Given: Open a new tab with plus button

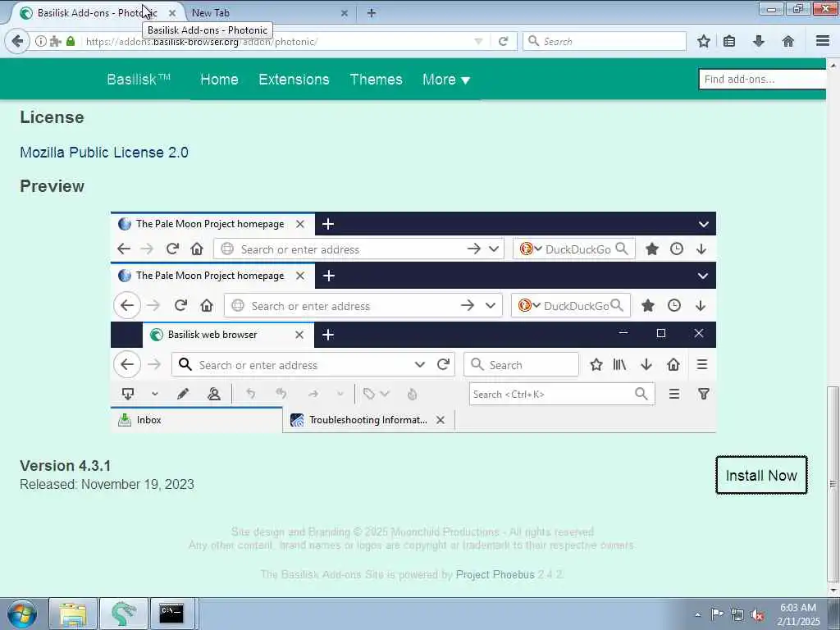Looking at the screenshot, I should point(372,13).
